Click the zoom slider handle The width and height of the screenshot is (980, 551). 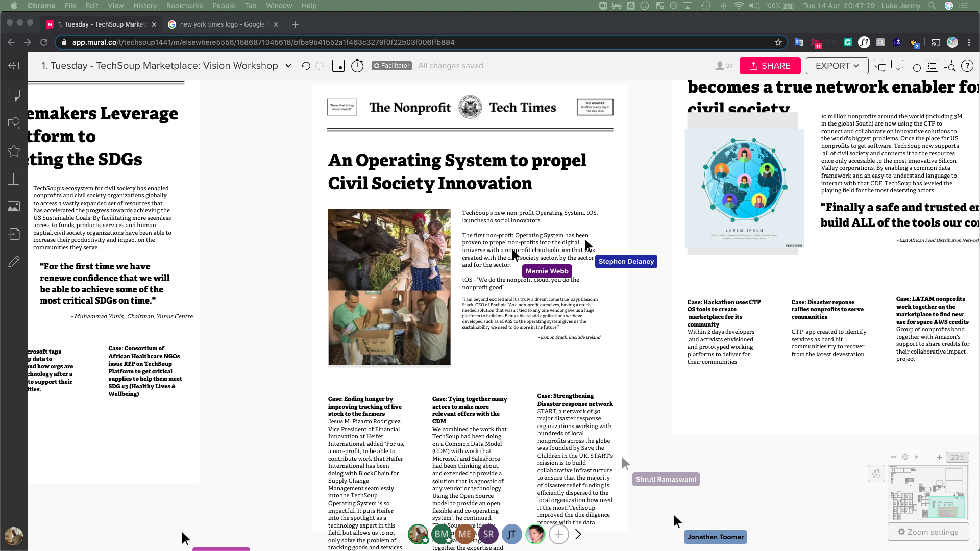(x=905, y=457)
